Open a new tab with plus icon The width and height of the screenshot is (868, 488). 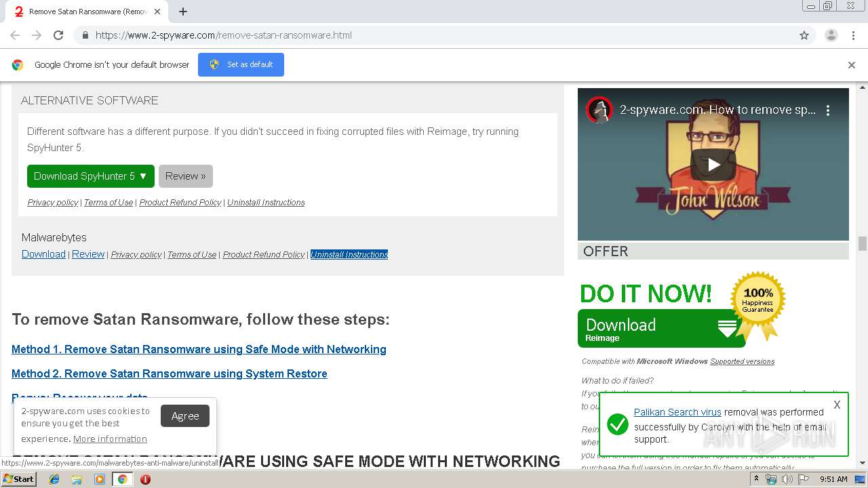click(x=183, y=12)
